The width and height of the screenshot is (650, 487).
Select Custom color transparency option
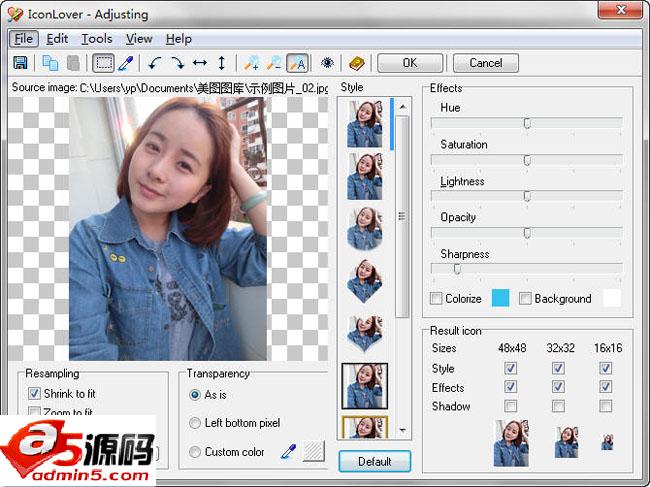194,451
